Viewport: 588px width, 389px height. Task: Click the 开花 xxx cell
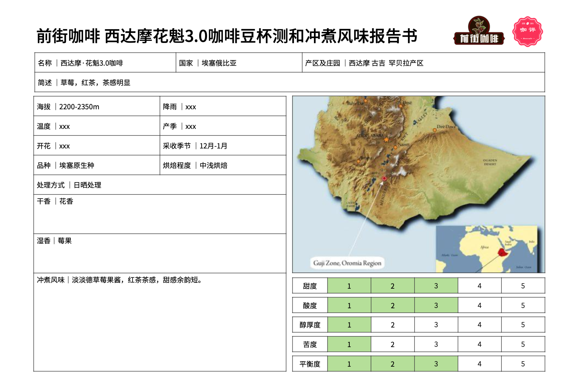(x=97, y=146)
